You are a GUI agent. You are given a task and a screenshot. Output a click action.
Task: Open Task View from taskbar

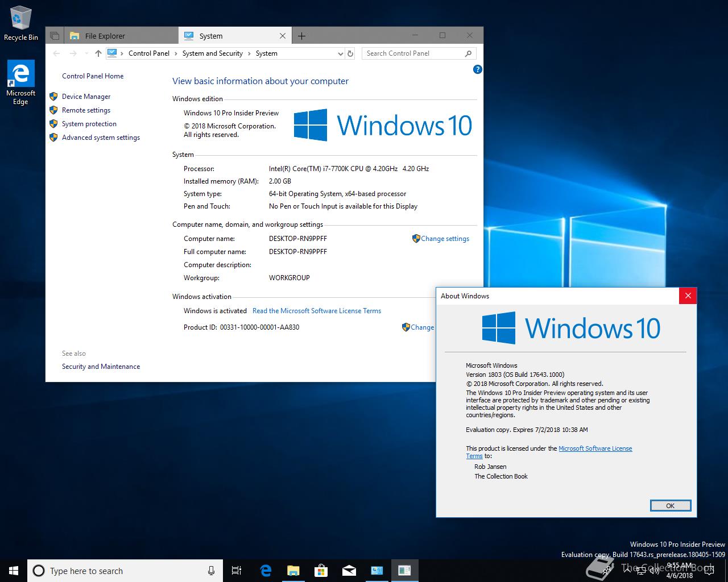pos(237,571)
